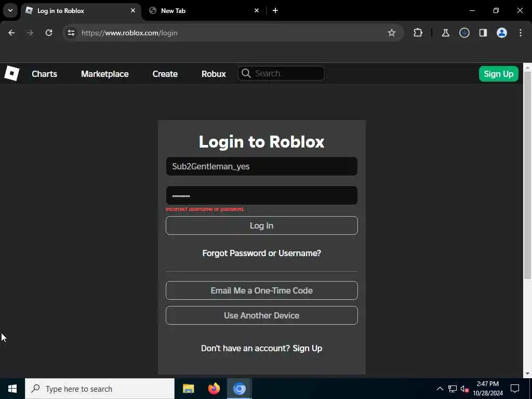The image size is (532, 399).
Task: Click the incorrect username or password message
Action: 205,209
